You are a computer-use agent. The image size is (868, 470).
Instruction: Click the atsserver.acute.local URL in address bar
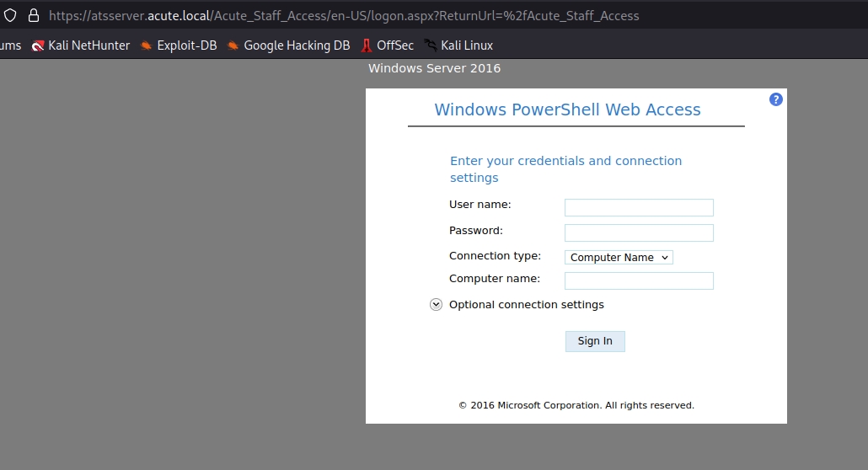click(337, 15)
